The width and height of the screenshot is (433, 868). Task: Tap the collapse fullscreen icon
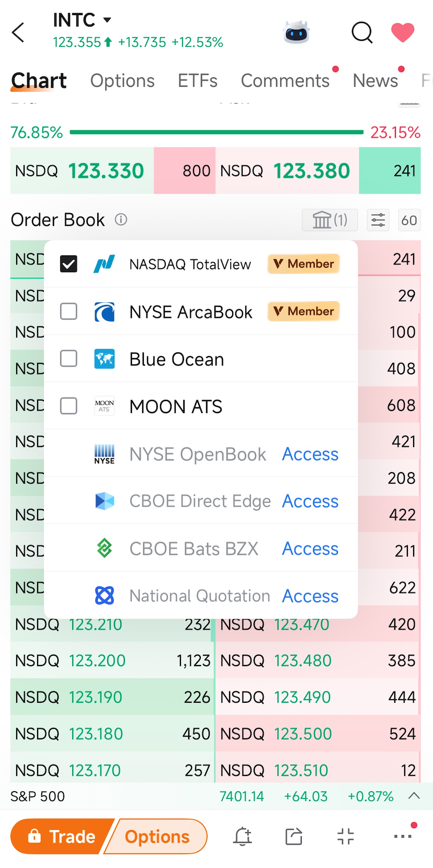(x=346, y=836)
